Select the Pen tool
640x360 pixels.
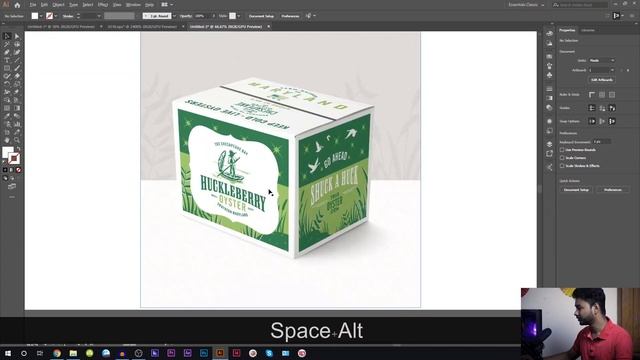pos(7,52)
